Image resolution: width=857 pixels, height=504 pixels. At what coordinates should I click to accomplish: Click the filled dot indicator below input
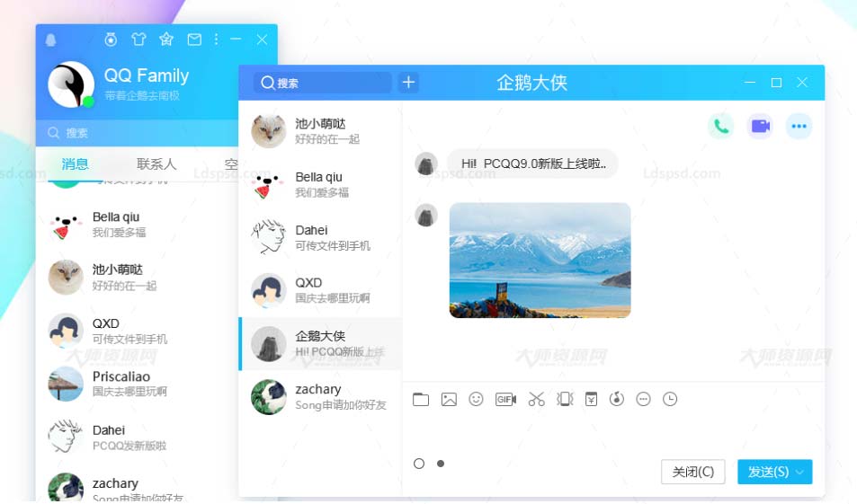click(441, 464)
